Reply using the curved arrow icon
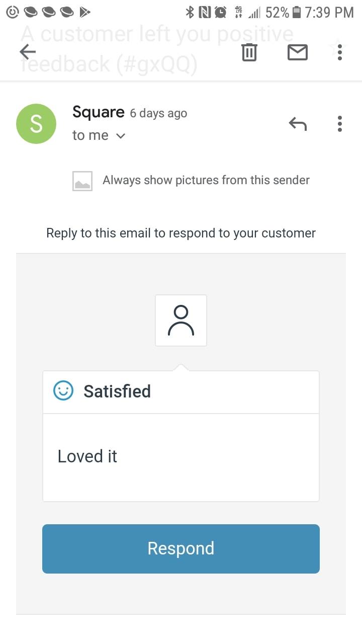 [x=298, y=123]
